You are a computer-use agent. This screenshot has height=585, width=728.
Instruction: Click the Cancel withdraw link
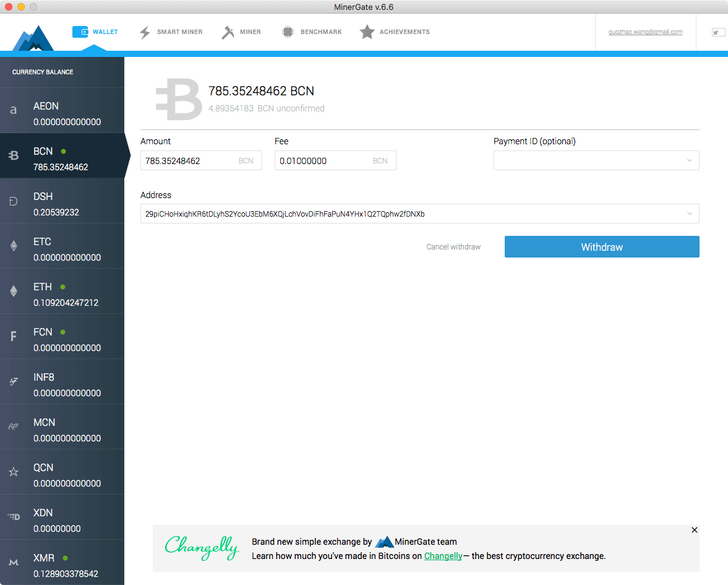[453, 246]
